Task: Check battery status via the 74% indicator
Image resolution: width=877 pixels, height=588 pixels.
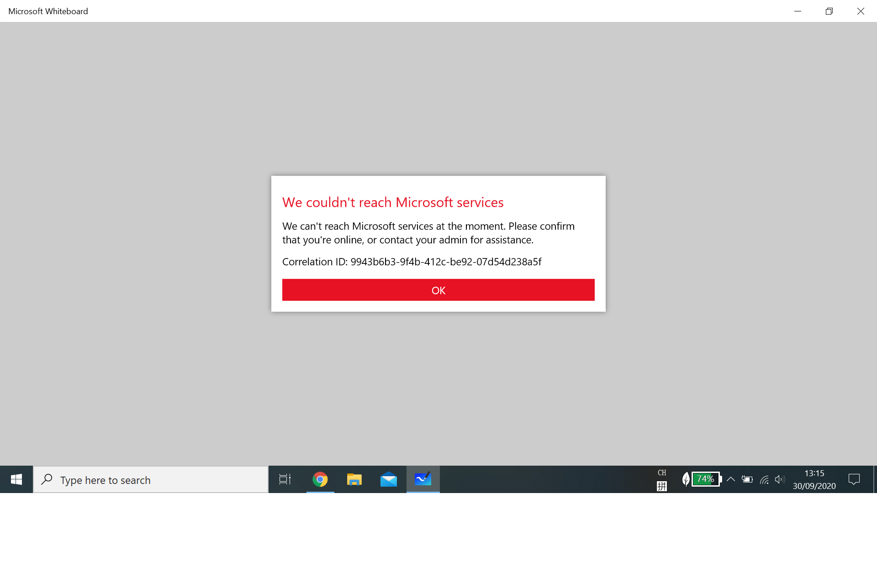Action: tap(705, 479)
